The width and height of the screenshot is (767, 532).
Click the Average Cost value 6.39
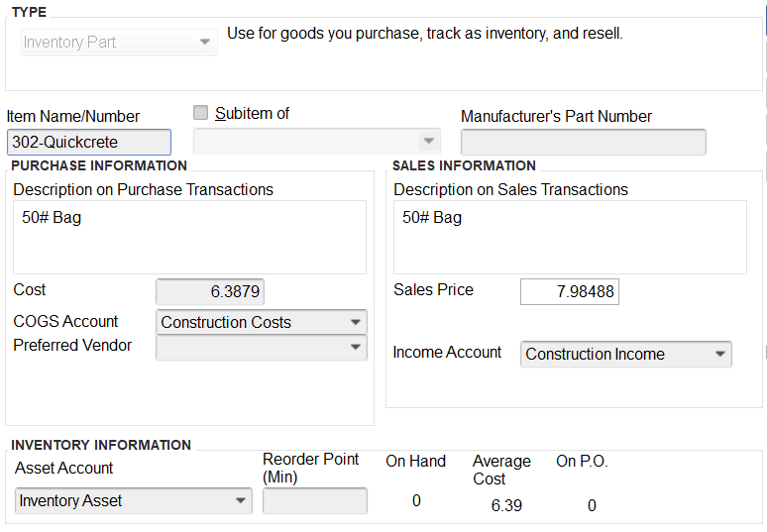pos(506,505)
